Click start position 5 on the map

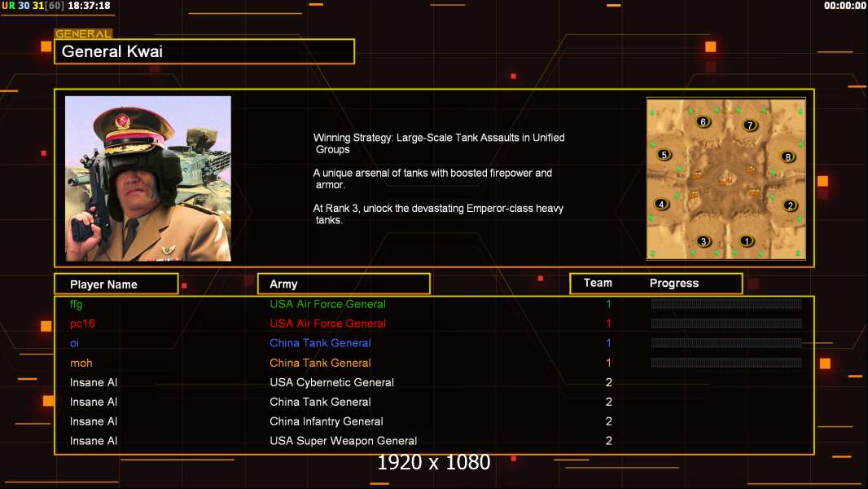(x=664, y=155)
